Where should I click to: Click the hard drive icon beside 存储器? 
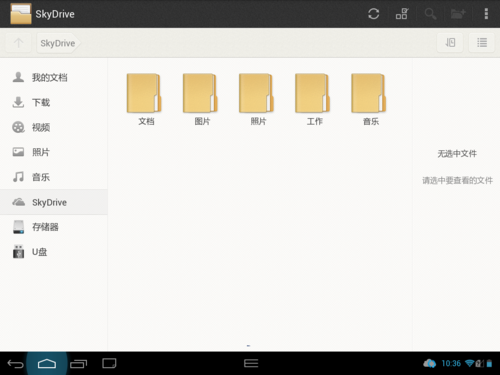tap(19, 227)
